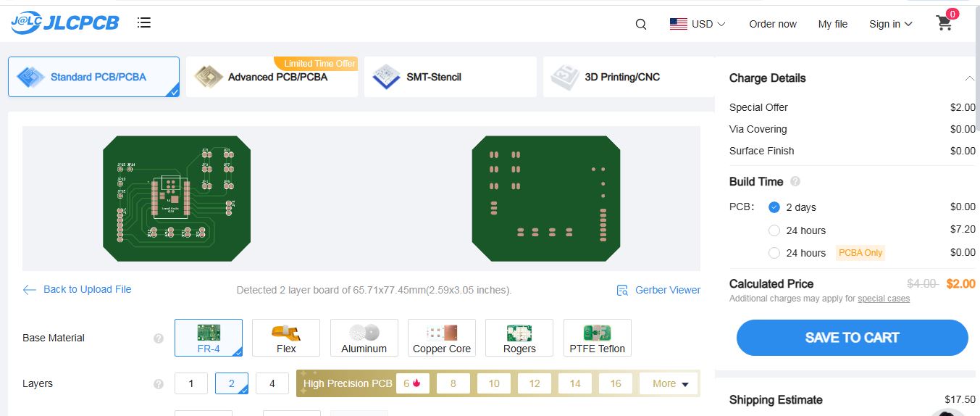This screenshot has width=980, height=416.
Task: Switch to 3D Printing/CNC tab
Action: pyautogui.click(x=629, y=77)
